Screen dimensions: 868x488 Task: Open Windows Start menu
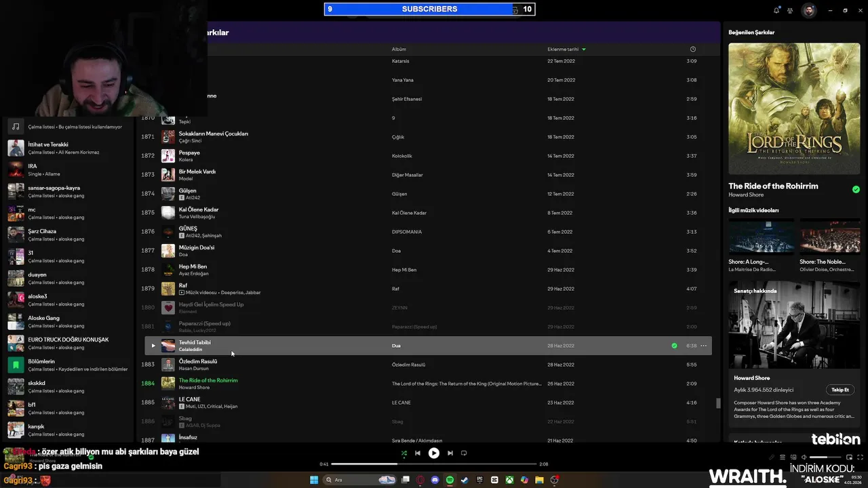point(314,480)
